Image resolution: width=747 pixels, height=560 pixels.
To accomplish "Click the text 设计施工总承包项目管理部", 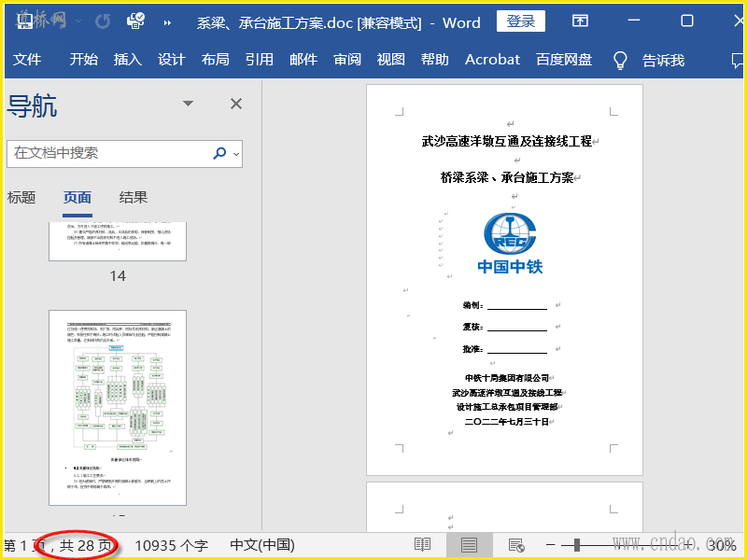I will pos(507,407).
